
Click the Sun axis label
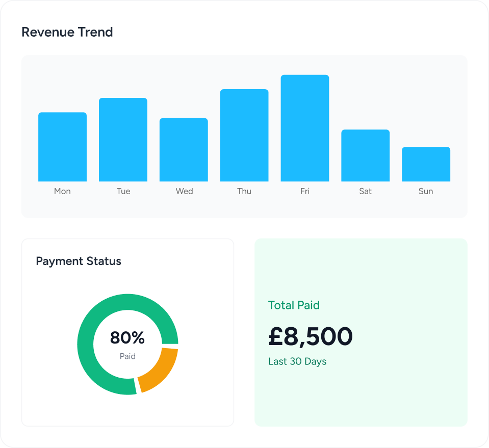coord(426,191)
